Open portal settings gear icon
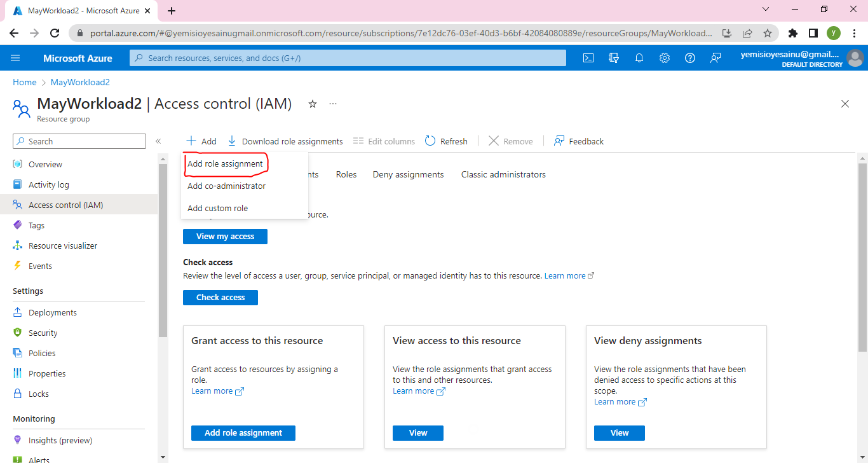868x463 pixels. coord(665,58)
